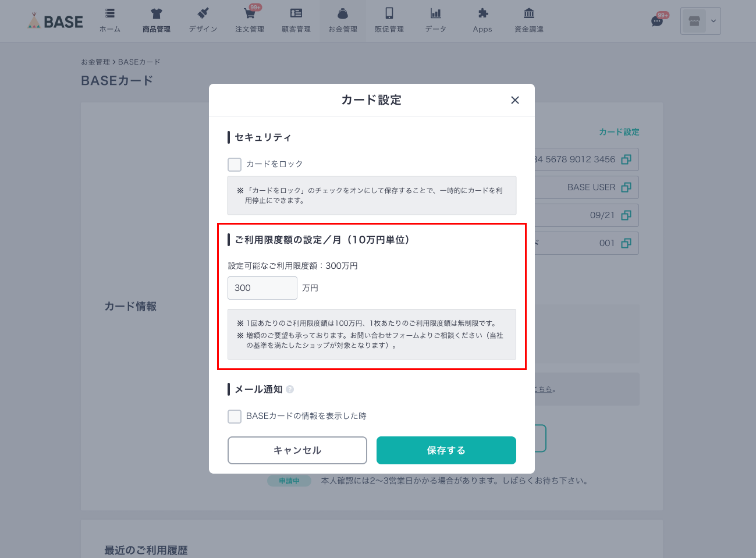The image size is (756, 558).
Task: Click お金管理 in the breadcrumb
Action: (x=95, y=62)
